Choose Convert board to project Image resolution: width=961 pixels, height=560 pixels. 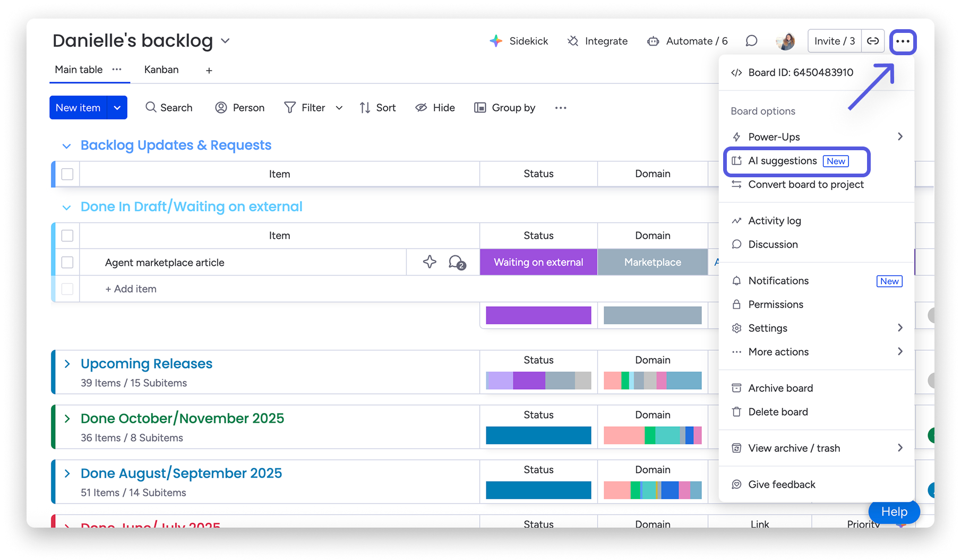coord(806,185)
